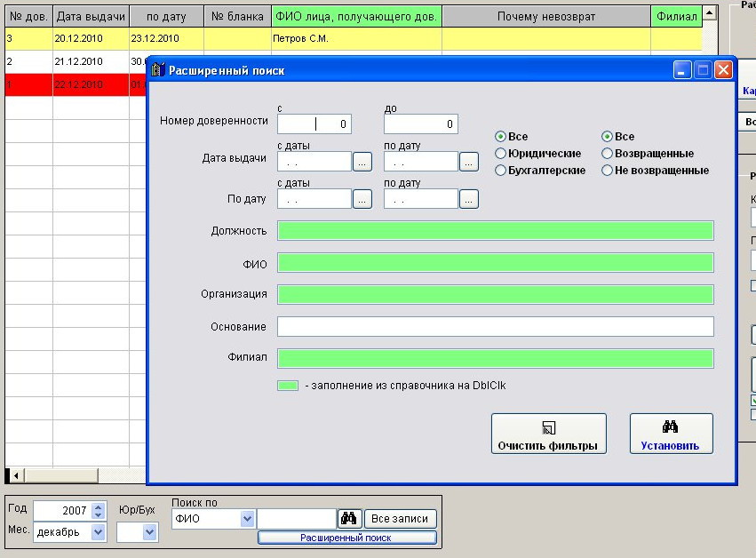This screenshot has width=756, height=558.
Task: Click the Почему невозврат column header
Action: pos(545,17)
